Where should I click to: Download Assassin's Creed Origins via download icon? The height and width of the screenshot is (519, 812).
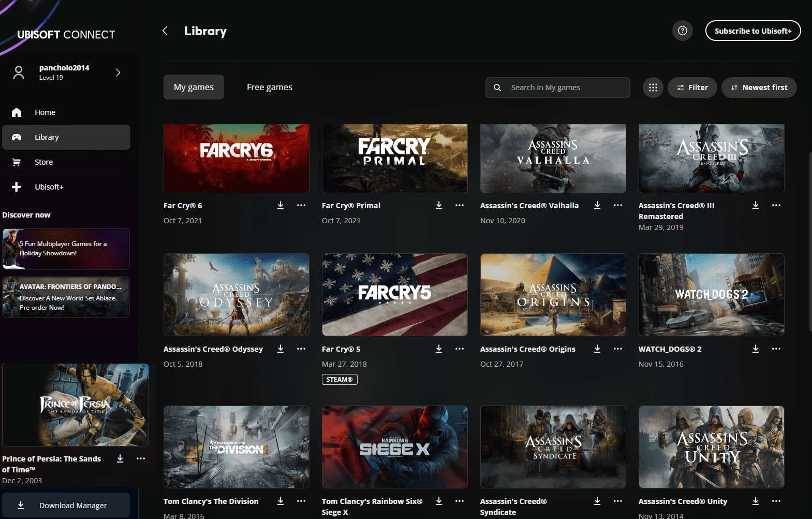click(597, 349)
